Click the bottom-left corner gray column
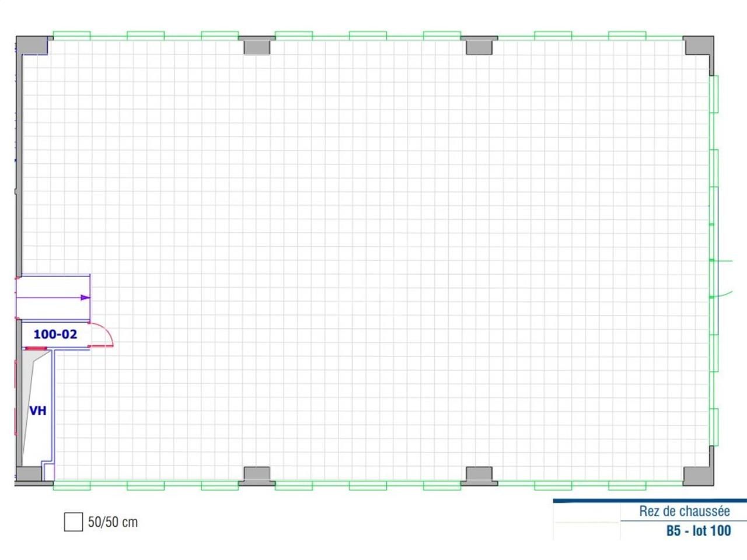This screenshot has height=560, width=747. click(29, 474)
